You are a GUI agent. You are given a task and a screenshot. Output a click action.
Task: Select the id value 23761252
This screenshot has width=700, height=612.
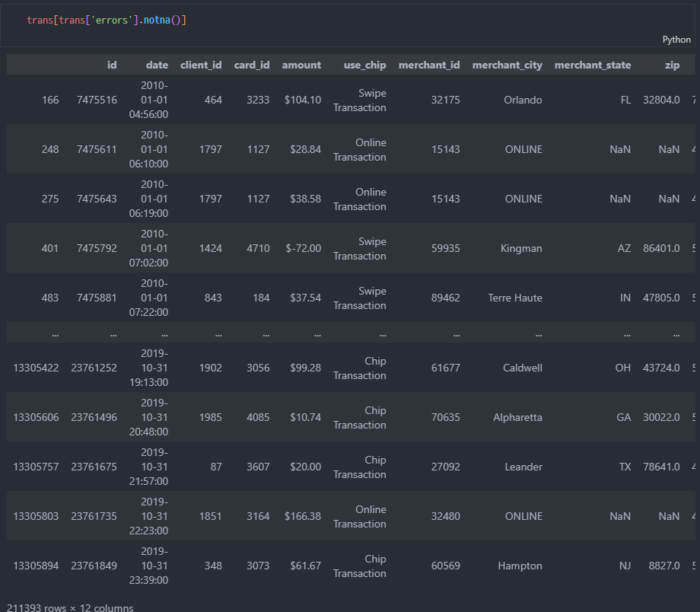tap(94, 368)
